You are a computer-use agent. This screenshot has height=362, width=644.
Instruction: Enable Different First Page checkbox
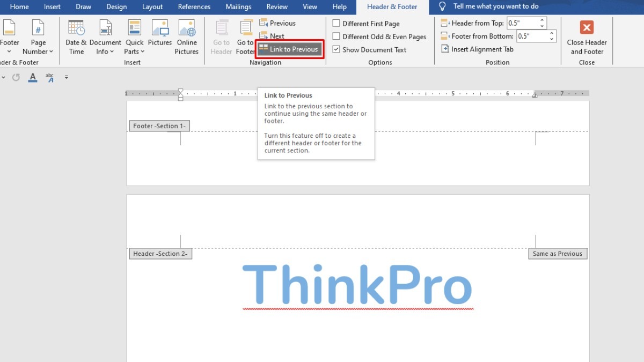coord(336,24)
